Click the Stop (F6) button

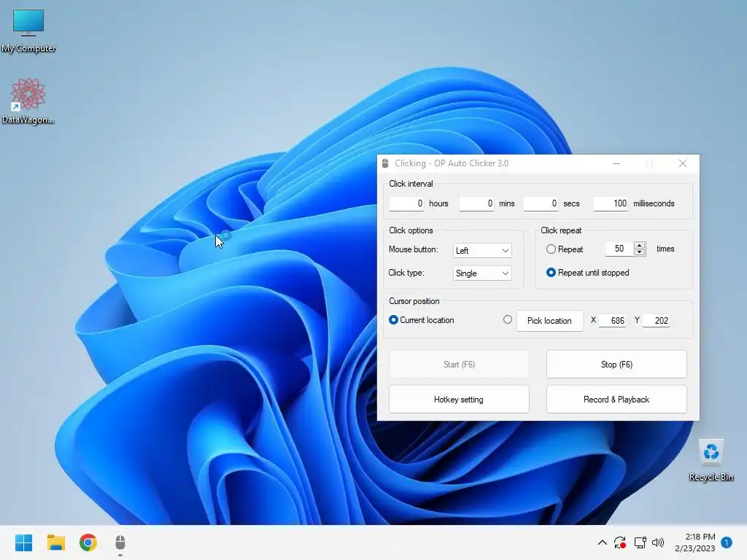coord(616,365)
